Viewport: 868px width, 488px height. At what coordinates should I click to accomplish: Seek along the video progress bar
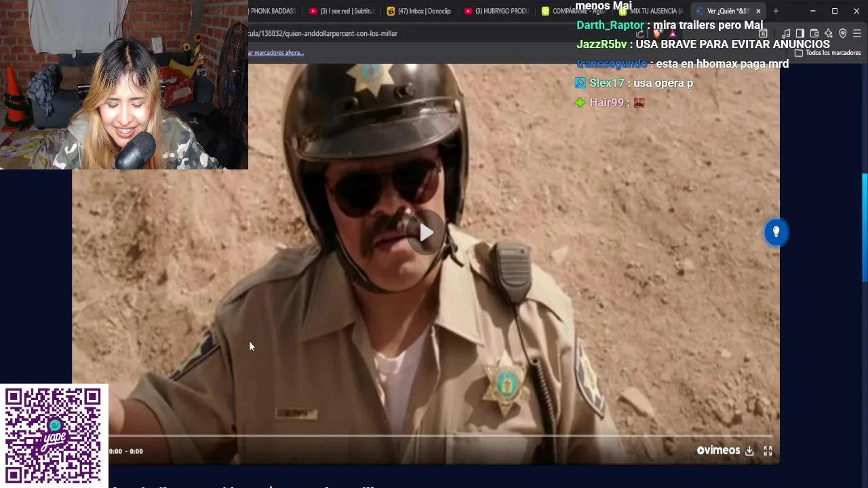coord(441,436)
